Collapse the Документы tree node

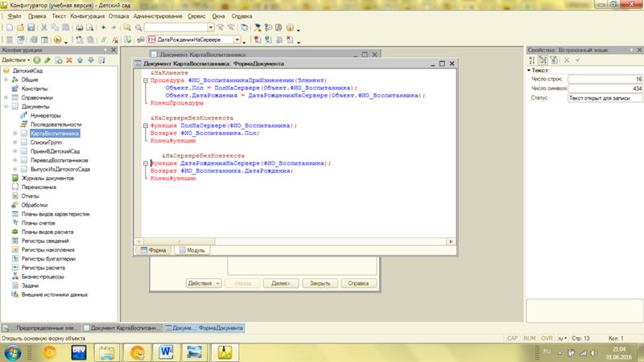6,107
